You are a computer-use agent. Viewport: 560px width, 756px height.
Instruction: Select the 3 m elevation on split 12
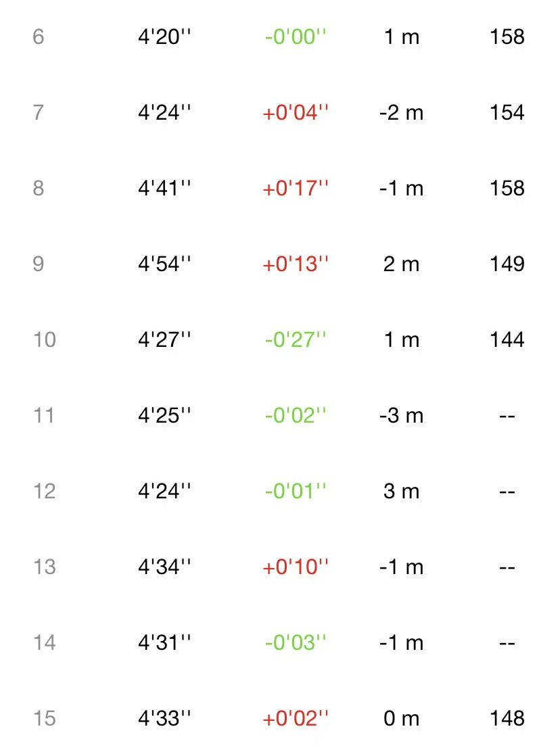[401, 491]
